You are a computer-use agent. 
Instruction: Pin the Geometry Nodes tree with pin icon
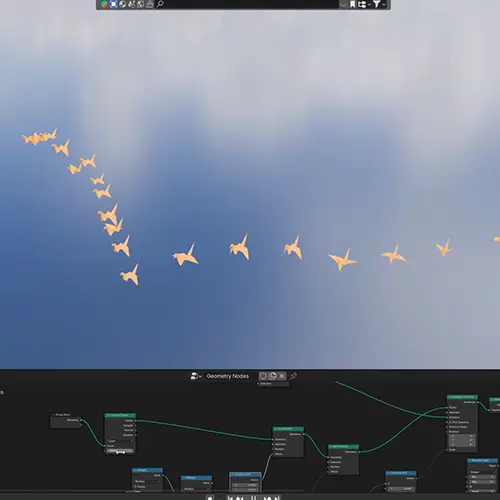point(293,376)
